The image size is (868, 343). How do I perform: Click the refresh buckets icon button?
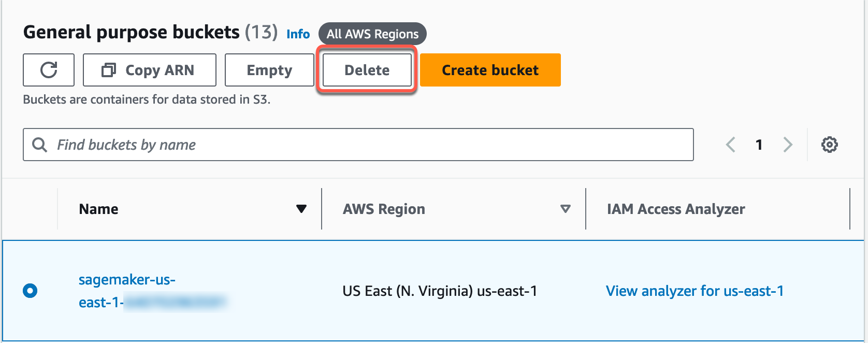click(49, 70)
